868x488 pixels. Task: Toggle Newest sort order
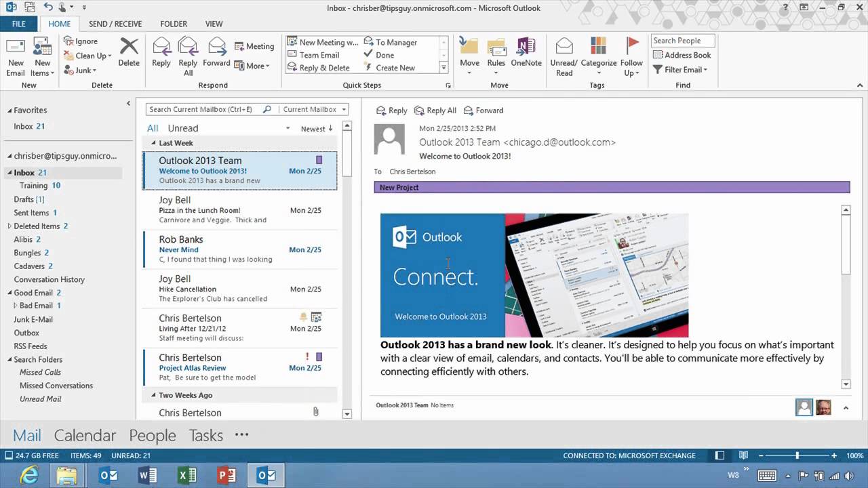317,129
